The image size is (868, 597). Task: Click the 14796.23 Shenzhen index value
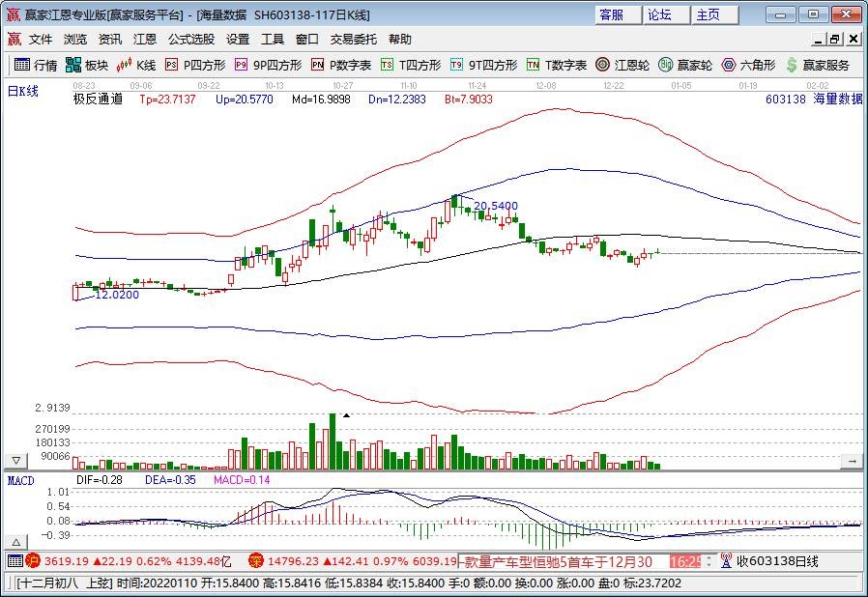coord(294,561)
